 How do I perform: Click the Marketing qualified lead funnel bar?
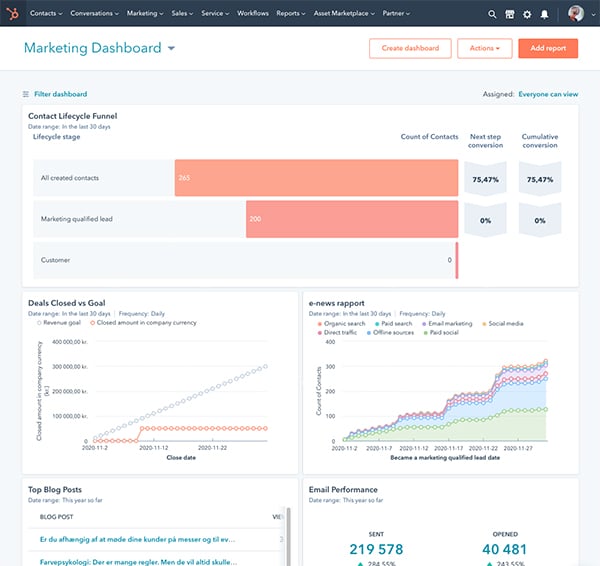coord(352,219)
